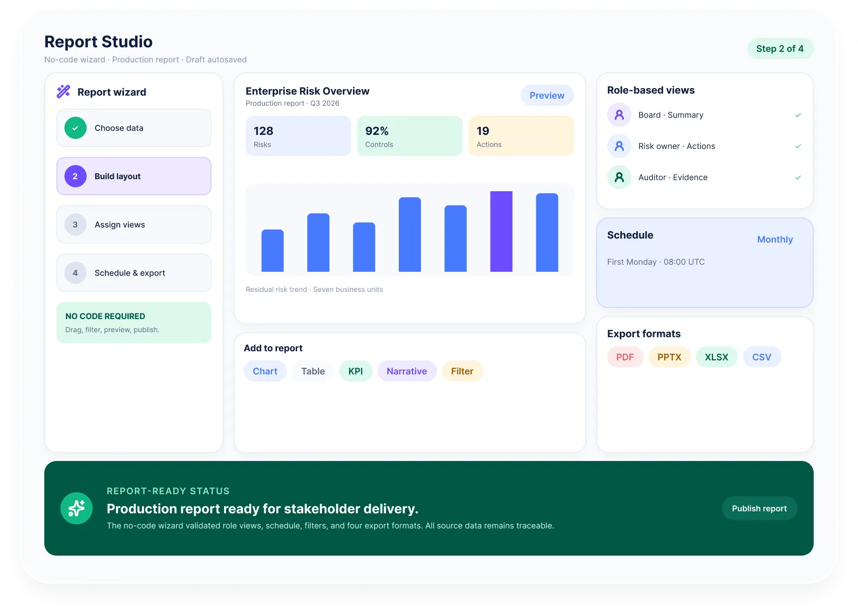
Task: Click the 128 Risks KPI card
Action: click(298, 136)
